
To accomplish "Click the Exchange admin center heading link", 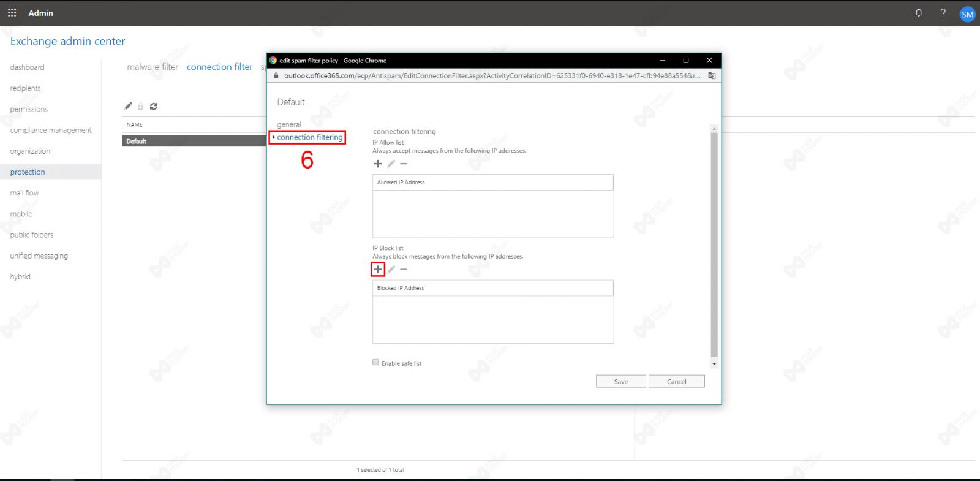I will [x=67, y=41].
